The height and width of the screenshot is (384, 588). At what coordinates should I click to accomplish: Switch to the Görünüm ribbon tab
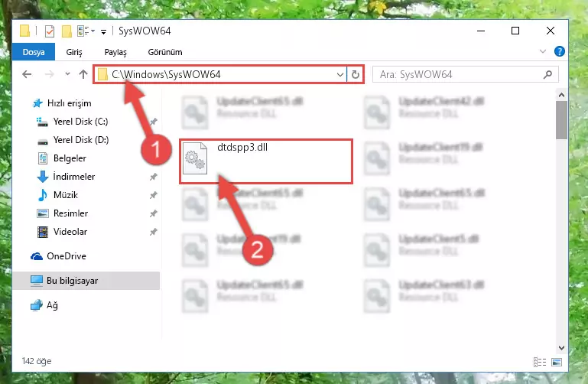click(165, 52)
